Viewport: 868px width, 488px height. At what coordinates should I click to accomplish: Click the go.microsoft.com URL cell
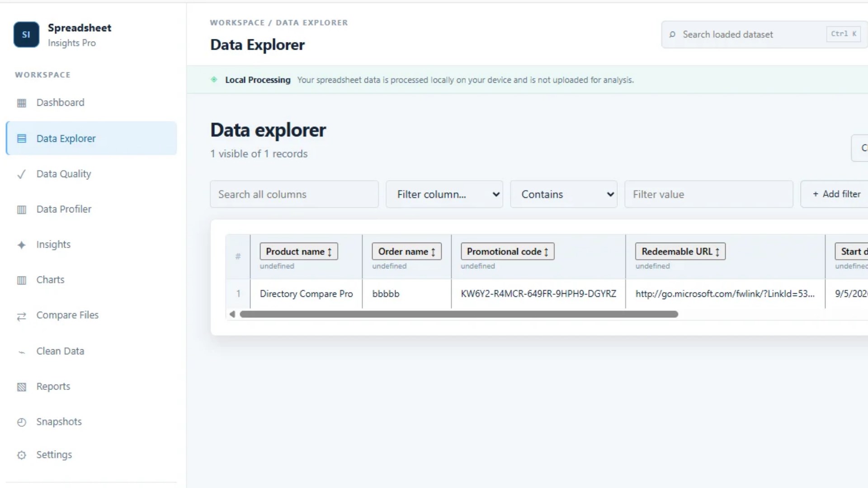coord(725,294)
